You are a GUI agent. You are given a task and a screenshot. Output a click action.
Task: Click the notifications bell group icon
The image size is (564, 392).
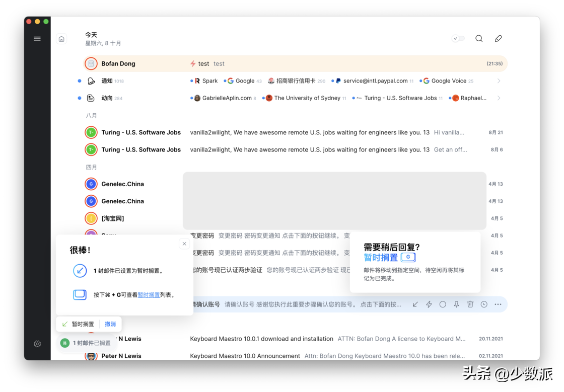tap(91, 81)
